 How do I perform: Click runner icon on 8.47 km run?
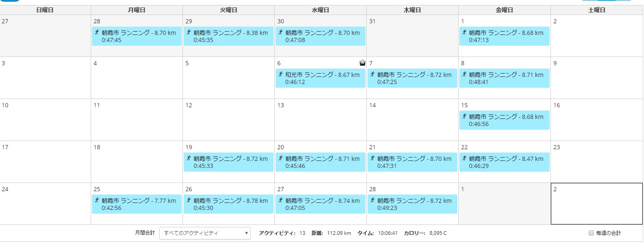pos(464,158)
